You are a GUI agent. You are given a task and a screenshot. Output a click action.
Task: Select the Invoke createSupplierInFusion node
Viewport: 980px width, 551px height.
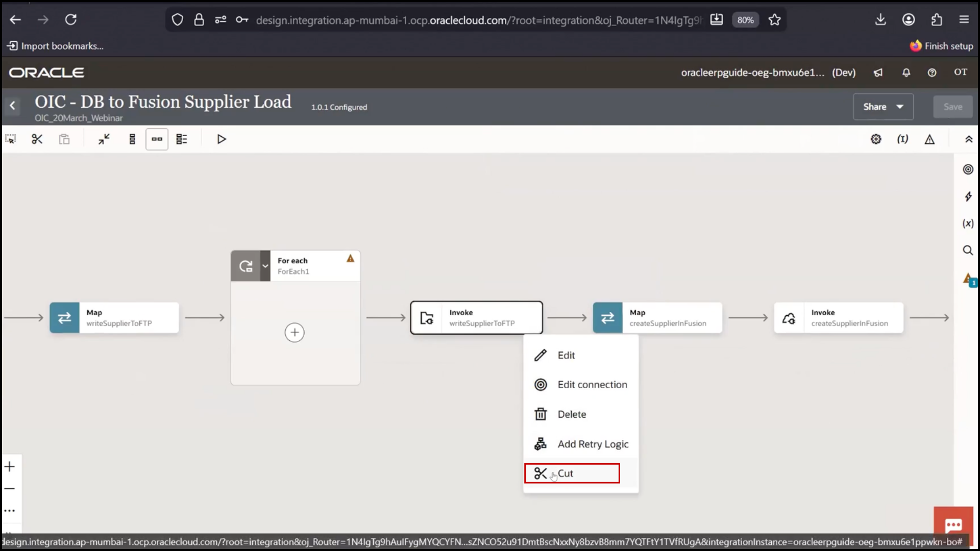tap(839, 318)
